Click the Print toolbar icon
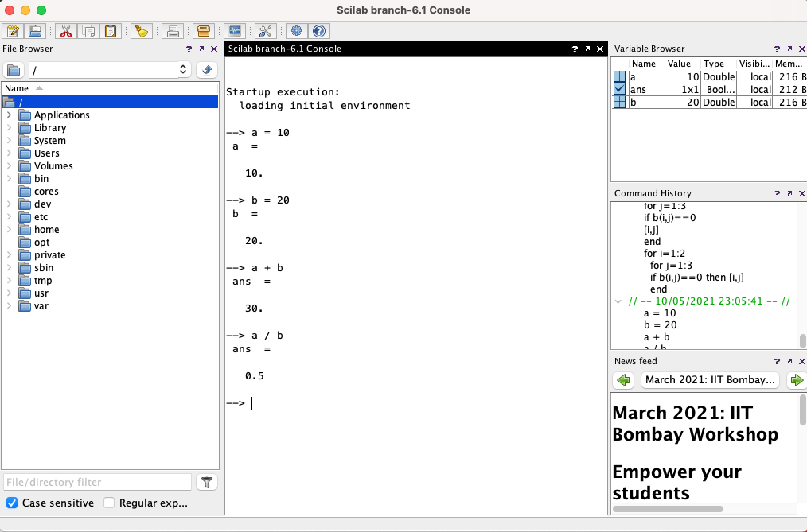807x532 pixels. [x=173, y=31]
